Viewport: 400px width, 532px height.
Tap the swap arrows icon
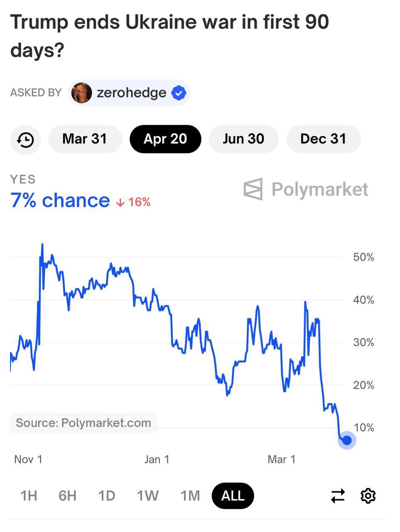pyautogui.click(x=338, y=496)
